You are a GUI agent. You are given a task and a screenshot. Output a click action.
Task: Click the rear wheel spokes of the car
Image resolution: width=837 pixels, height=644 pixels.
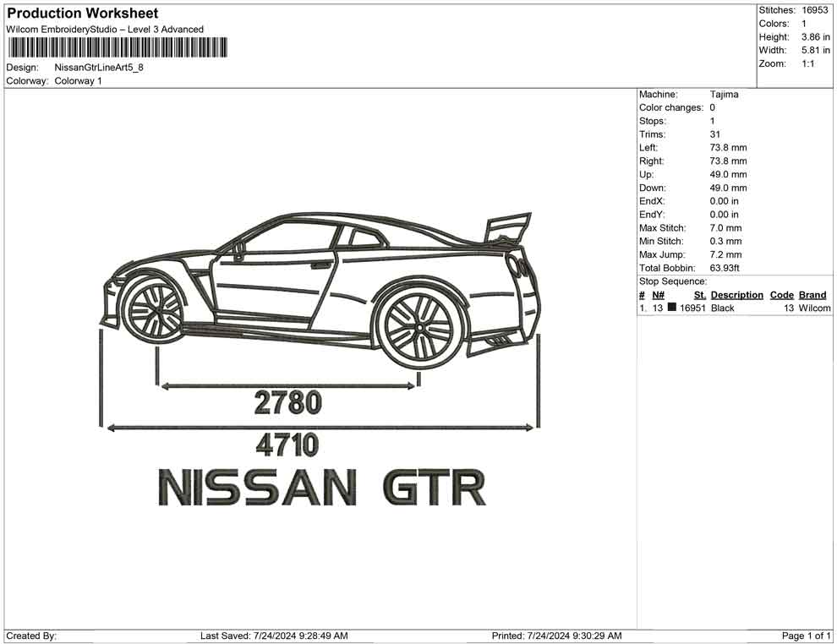[420, 325]
